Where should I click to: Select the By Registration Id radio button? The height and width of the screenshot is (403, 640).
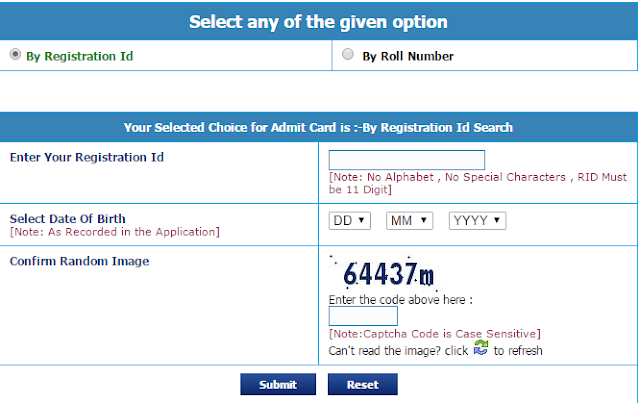(15, 54)
